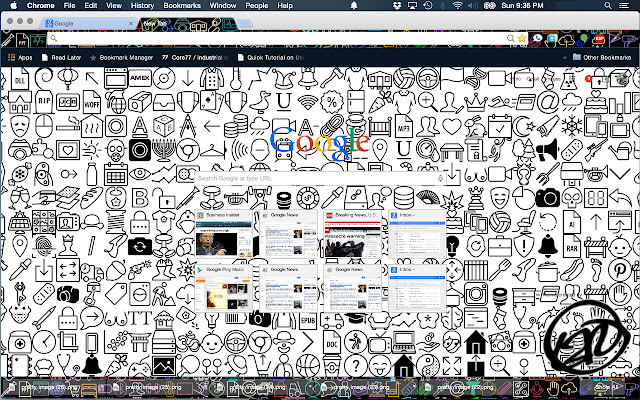Expand the bookmarks overflow chevron
The height and width of the screenshot is (400, 640).
565,58
